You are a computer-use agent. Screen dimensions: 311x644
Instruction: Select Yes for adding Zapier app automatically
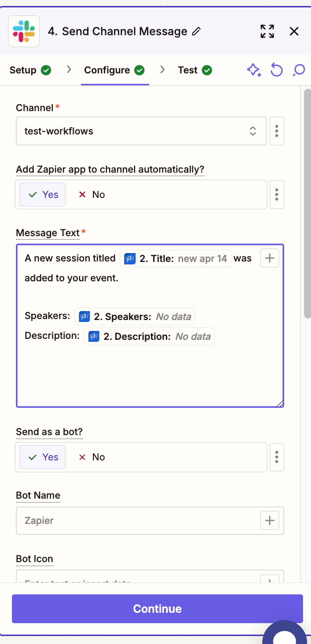(43, 194)
